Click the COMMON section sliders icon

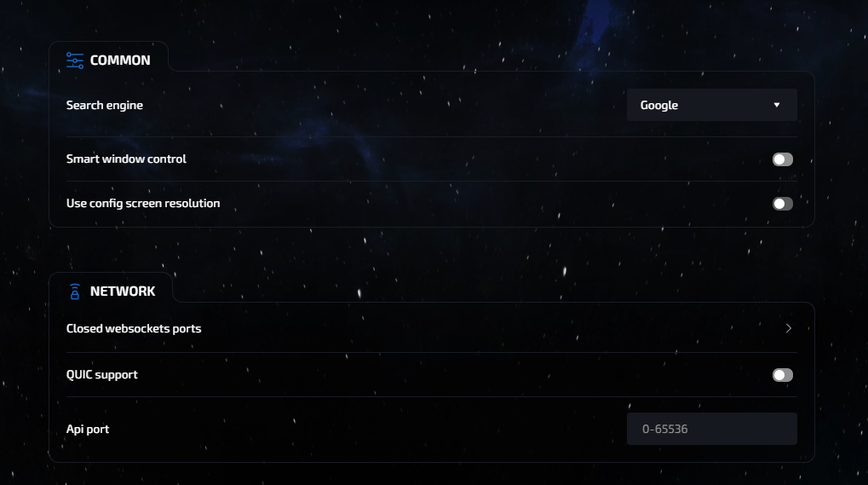point(75,61)
